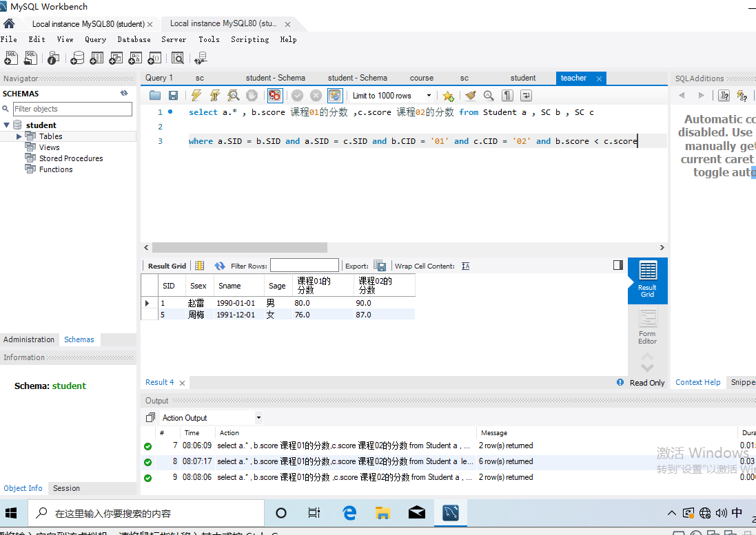
Task: Go back in SQL Additions help
Action: pos(682,95)
